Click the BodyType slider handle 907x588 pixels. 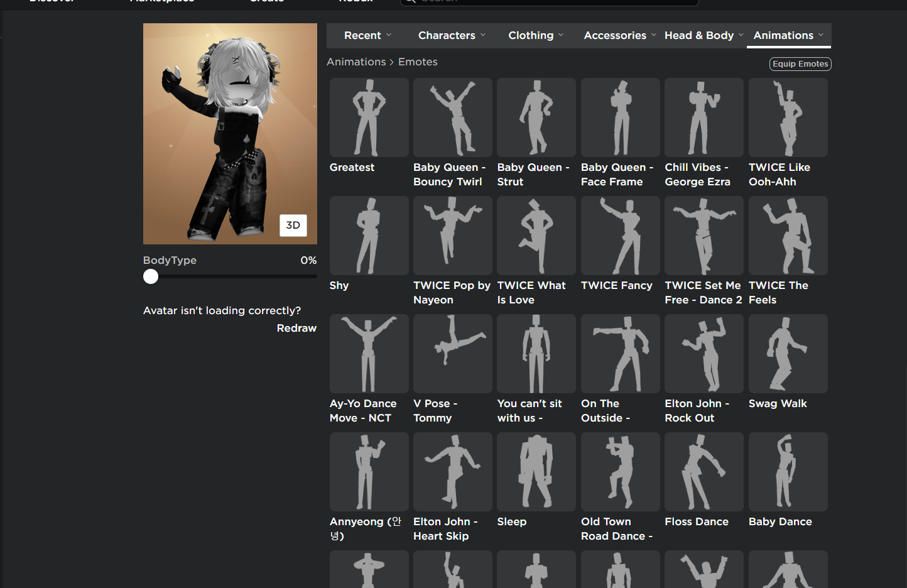tap(151, 276)
